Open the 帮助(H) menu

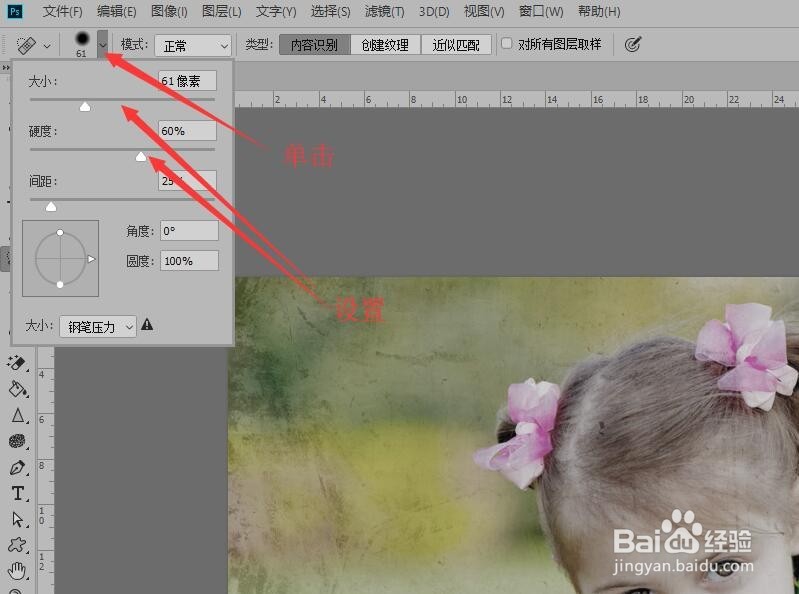599,11
